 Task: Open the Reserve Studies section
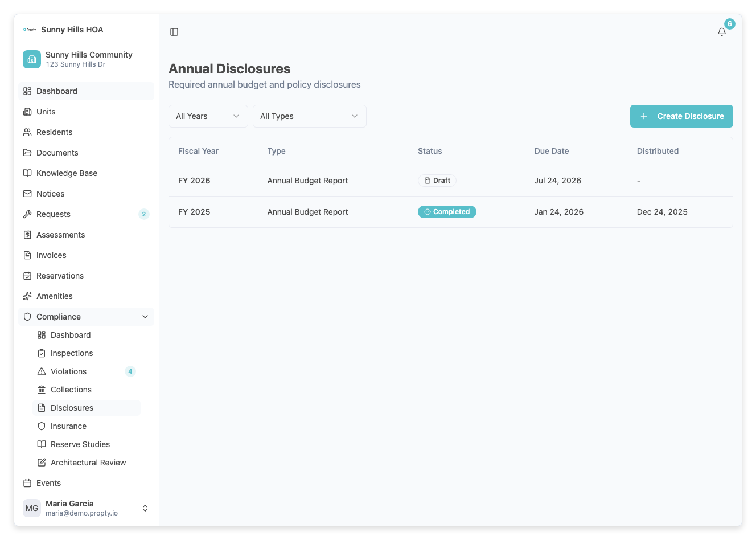(80, 444)
